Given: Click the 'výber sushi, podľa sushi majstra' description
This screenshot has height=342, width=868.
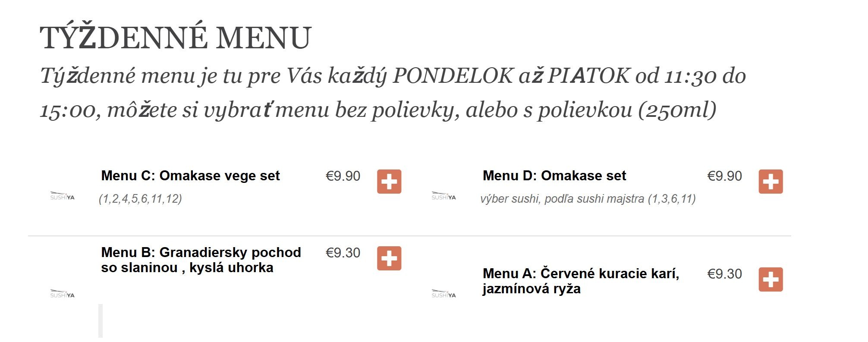Looking at the screenshot, I should click(563, 199).
